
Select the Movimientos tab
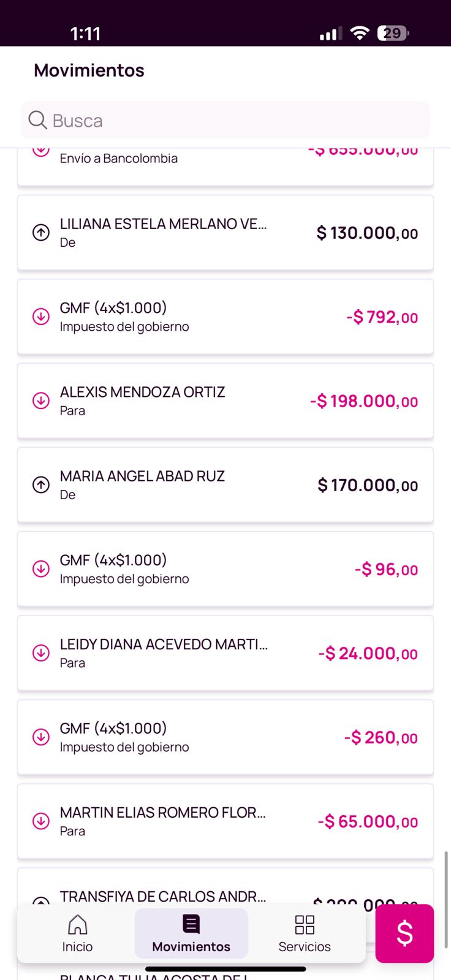191,933
